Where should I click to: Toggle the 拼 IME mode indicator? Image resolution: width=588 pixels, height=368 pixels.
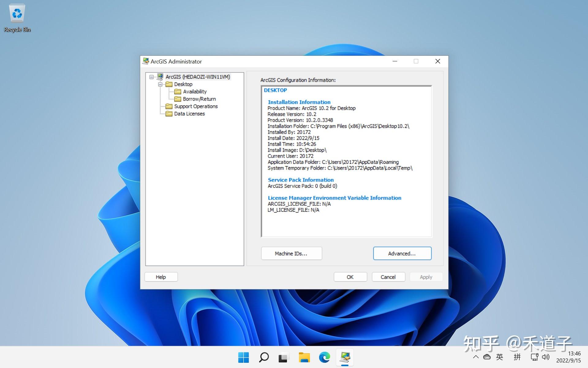[517, 357]
